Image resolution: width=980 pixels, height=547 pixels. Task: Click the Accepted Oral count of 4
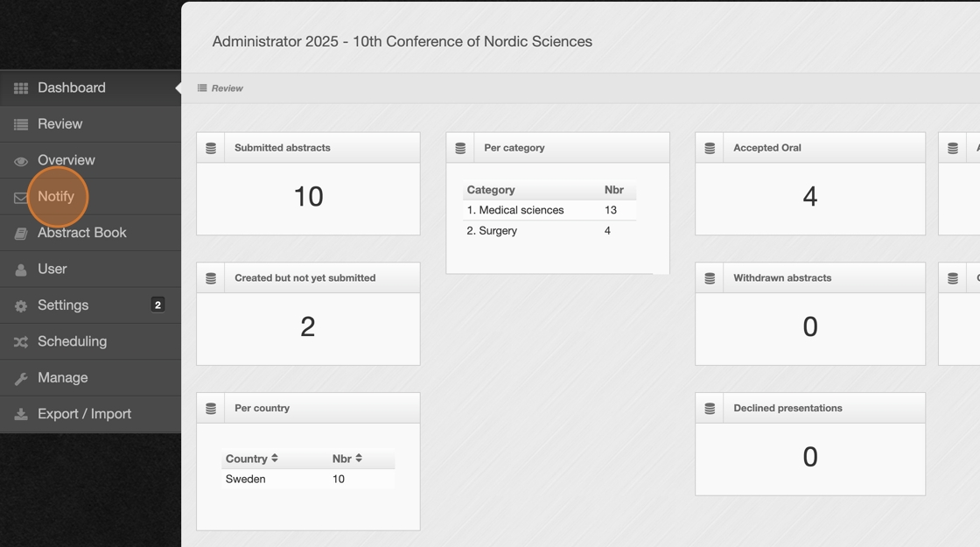click(x=809, y=197)
